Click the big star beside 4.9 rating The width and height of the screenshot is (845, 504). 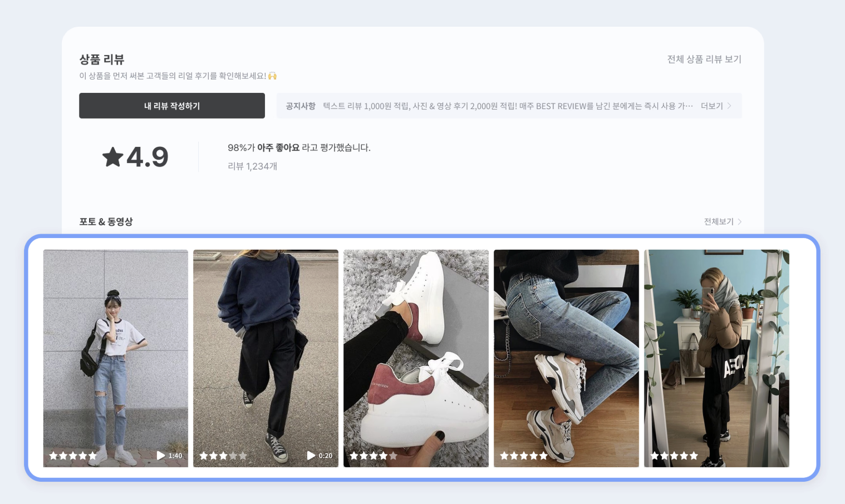click(113, 157)
